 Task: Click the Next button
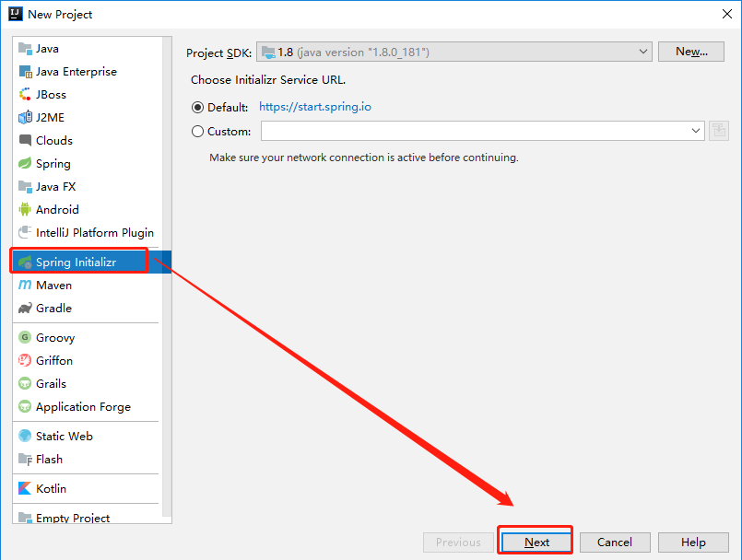[536, 542]
